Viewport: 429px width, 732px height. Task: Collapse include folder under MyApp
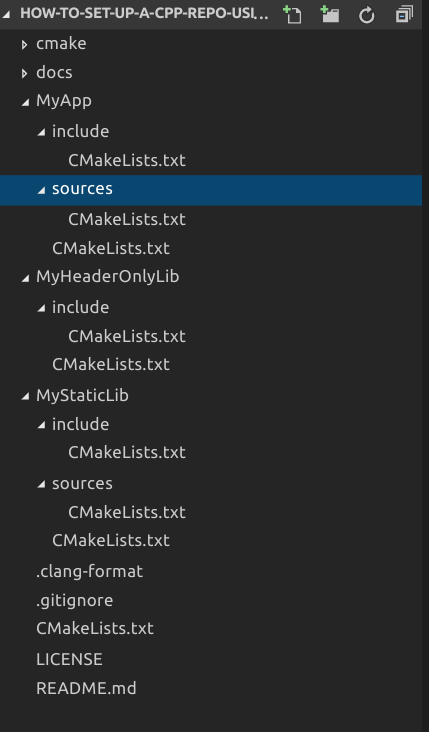click(41, 133)
